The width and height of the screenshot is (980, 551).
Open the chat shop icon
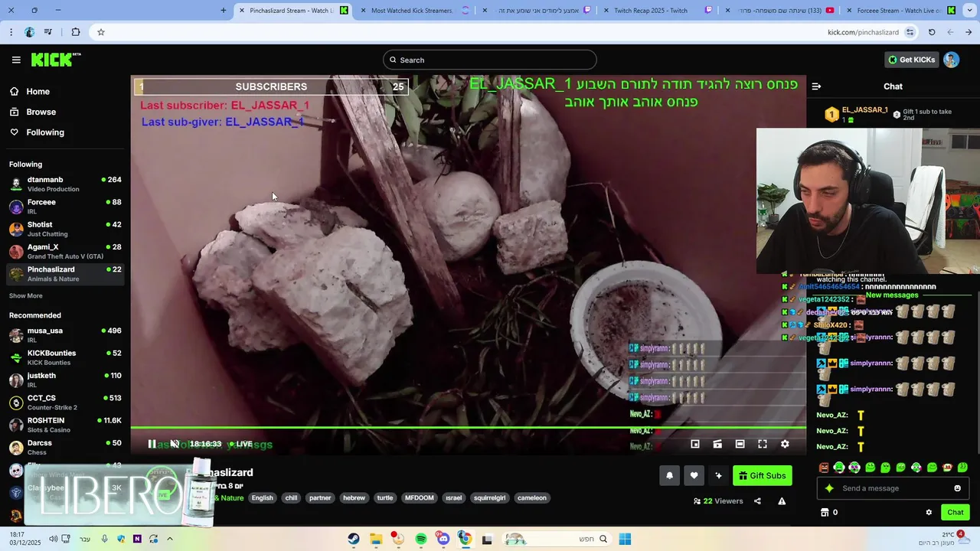click(x=825, y=512)
